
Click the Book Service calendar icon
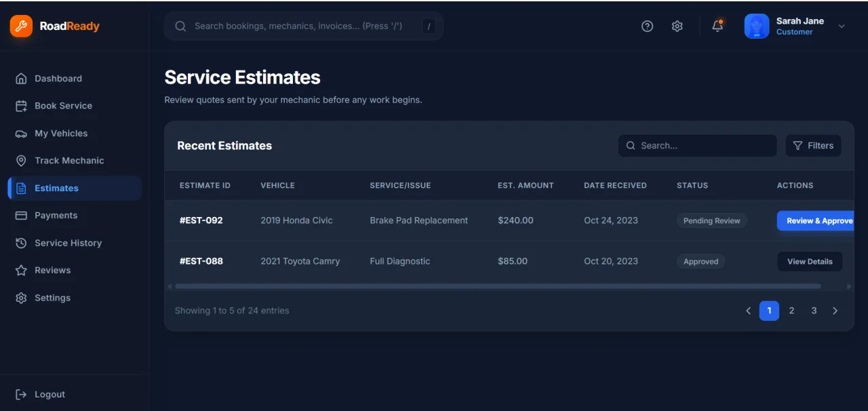click(21, 106)
